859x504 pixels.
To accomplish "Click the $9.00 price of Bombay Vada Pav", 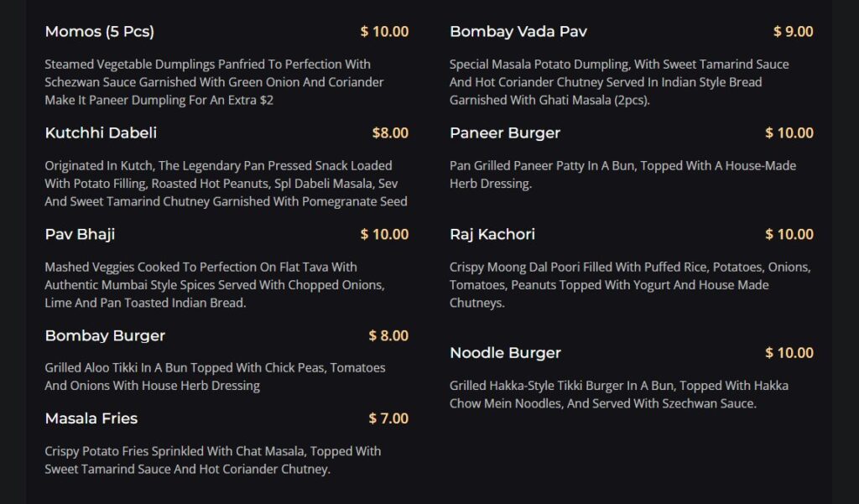I will [x=794, y=32].
